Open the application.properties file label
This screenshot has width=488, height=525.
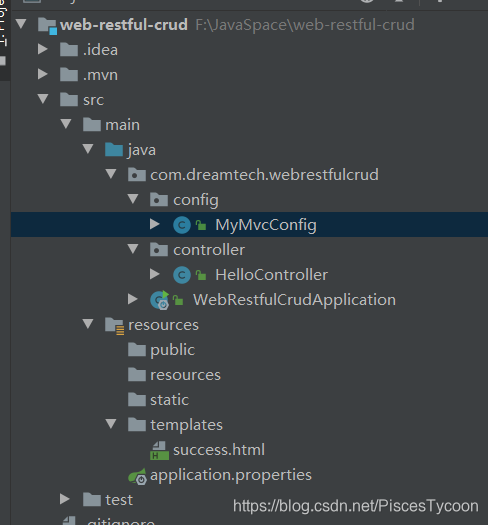point(231,475)
